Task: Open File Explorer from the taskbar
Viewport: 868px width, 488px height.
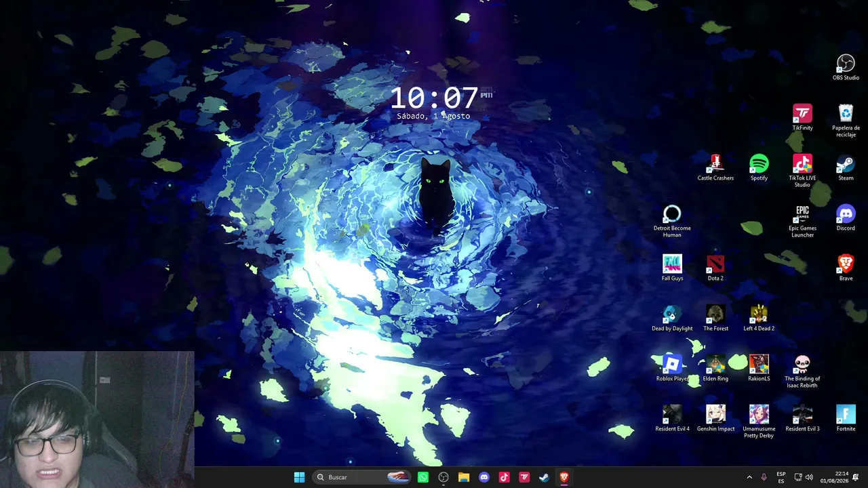Action: coord(464,477)
